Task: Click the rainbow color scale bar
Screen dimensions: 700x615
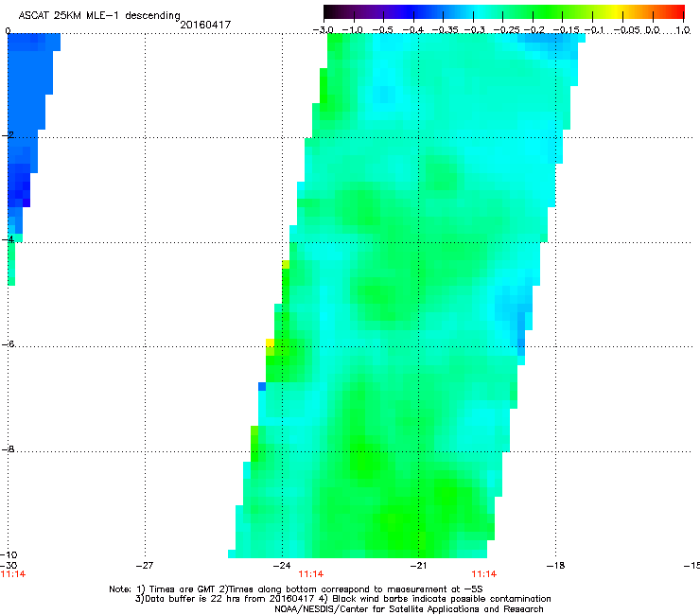Action: 504,11
